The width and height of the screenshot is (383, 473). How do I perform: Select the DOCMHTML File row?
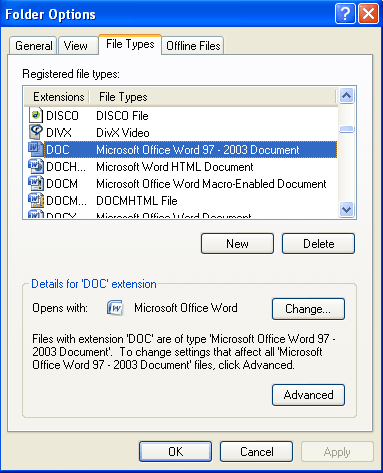pyautogui.click(x=182, y=201)
